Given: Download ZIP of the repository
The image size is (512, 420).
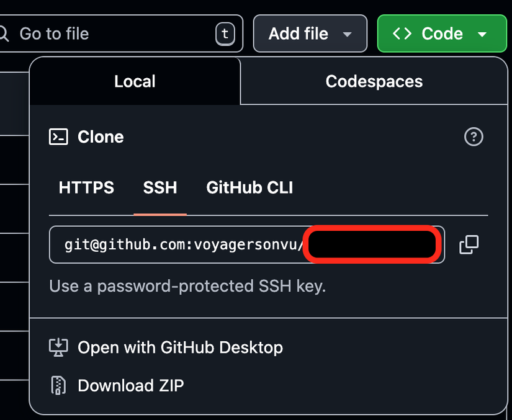Looking at the screenshot, I should pos(130,385).
